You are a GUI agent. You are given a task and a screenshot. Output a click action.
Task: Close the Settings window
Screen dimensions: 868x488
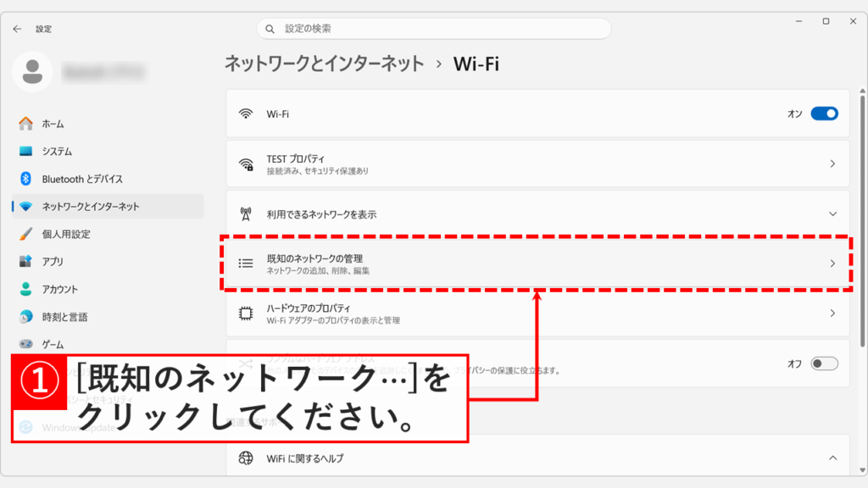853,21
